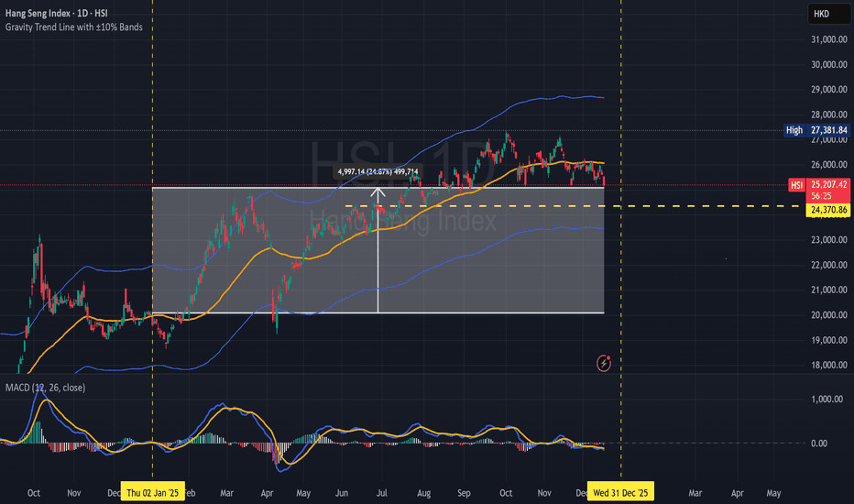Viewport: 854px width, 504px height.
Task: Click the MACD 0.00 scale label
Action: point(821,444)
